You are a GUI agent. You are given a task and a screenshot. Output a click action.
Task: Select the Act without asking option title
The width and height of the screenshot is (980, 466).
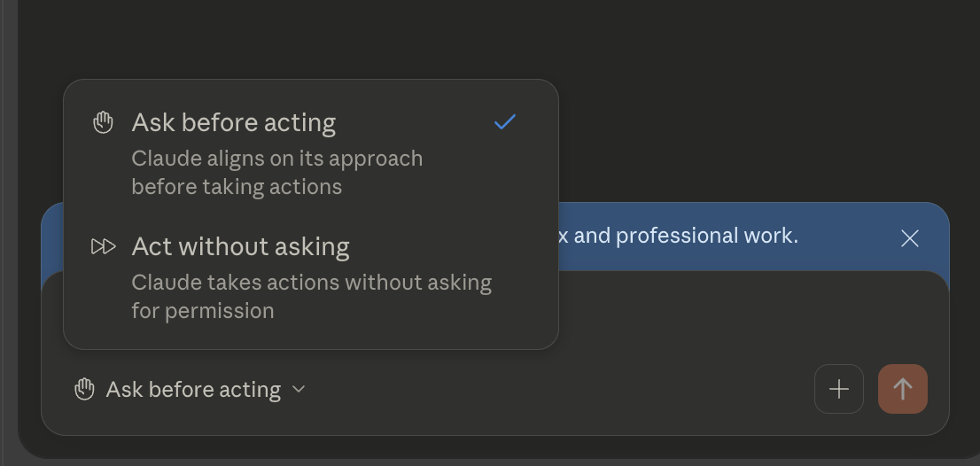(241, 247)
